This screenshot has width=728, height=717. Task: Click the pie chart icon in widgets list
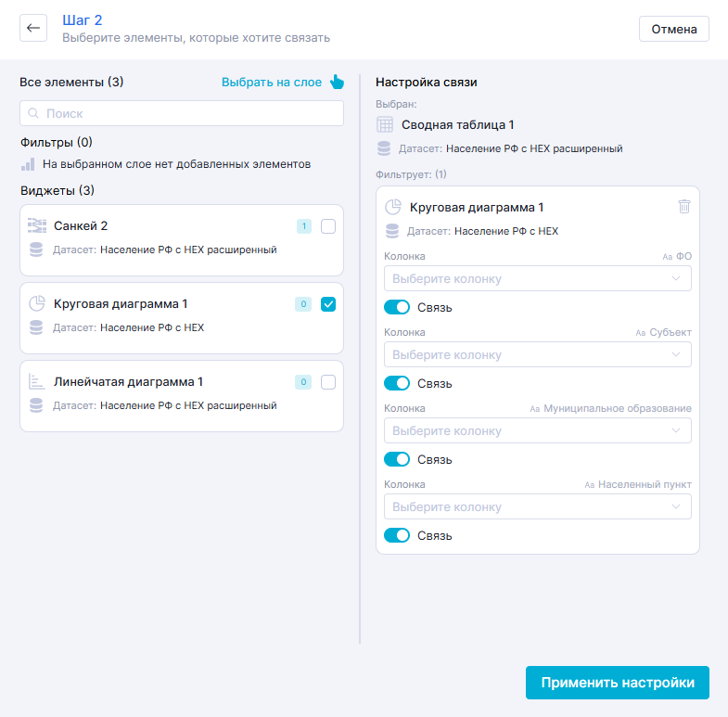37,303
